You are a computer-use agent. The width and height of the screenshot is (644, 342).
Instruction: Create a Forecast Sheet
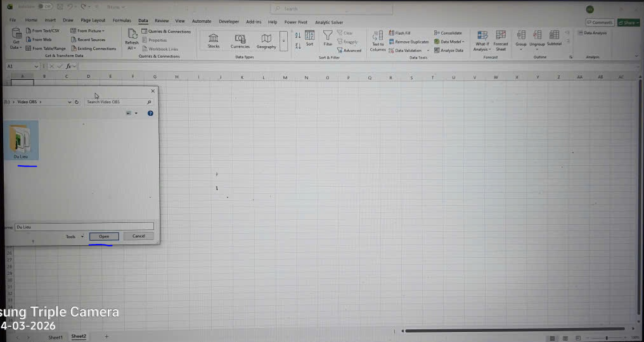(x=501, y=41)
